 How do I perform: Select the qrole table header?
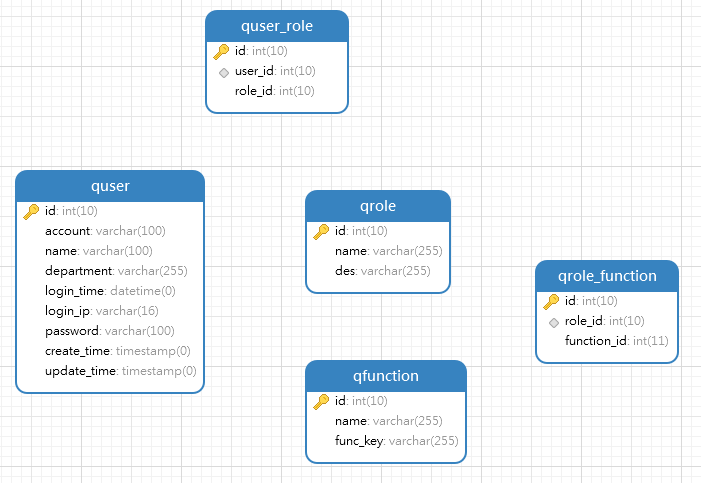378,206
